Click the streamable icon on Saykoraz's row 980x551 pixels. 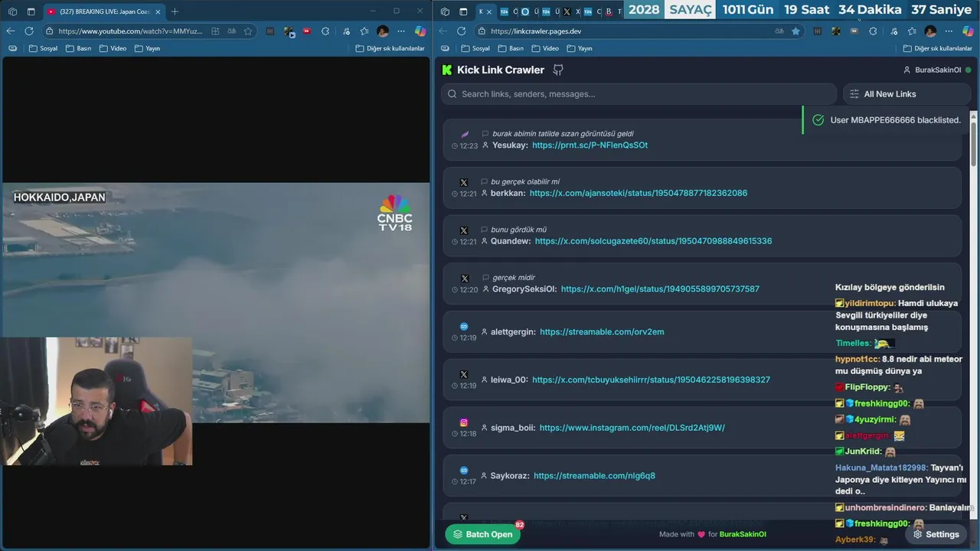click(x=464, y=470)
